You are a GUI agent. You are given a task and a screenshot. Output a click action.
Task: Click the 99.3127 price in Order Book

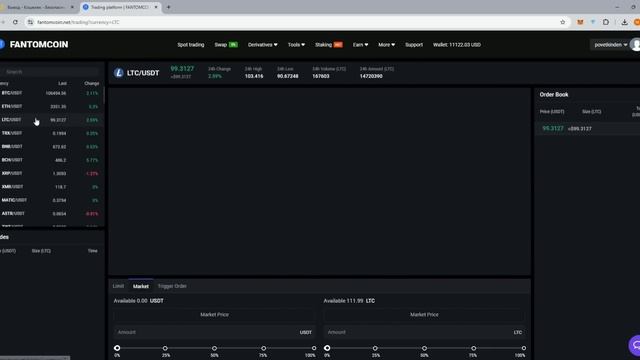(553, 129)
